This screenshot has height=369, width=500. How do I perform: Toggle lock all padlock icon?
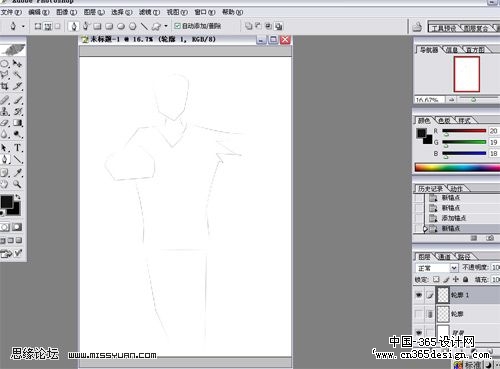pos(466,279)
